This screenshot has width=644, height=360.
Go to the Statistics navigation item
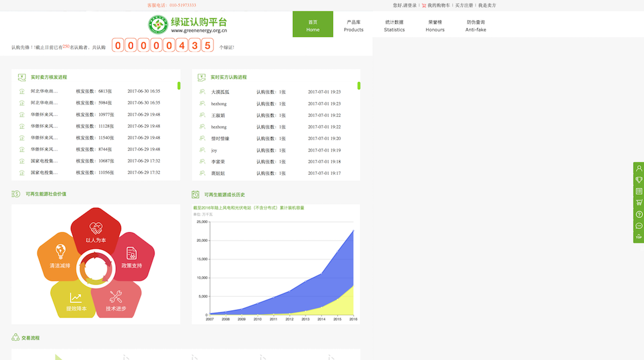click(x=394, y=26)
